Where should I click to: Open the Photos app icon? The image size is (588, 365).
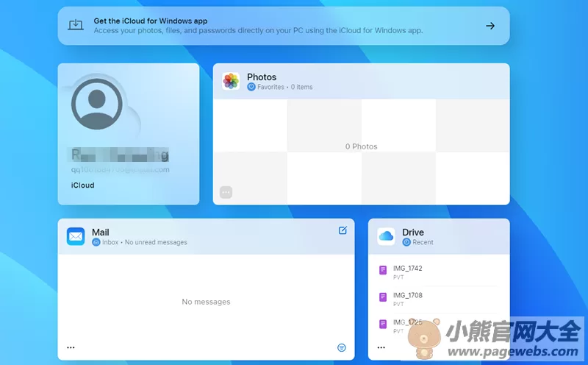[231, 81]
